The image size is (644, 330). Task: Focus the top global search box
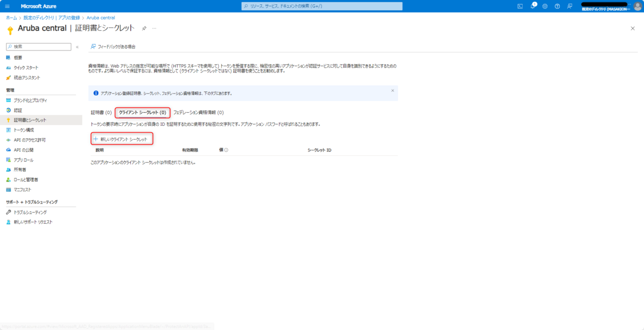click(x=322, y=6)
